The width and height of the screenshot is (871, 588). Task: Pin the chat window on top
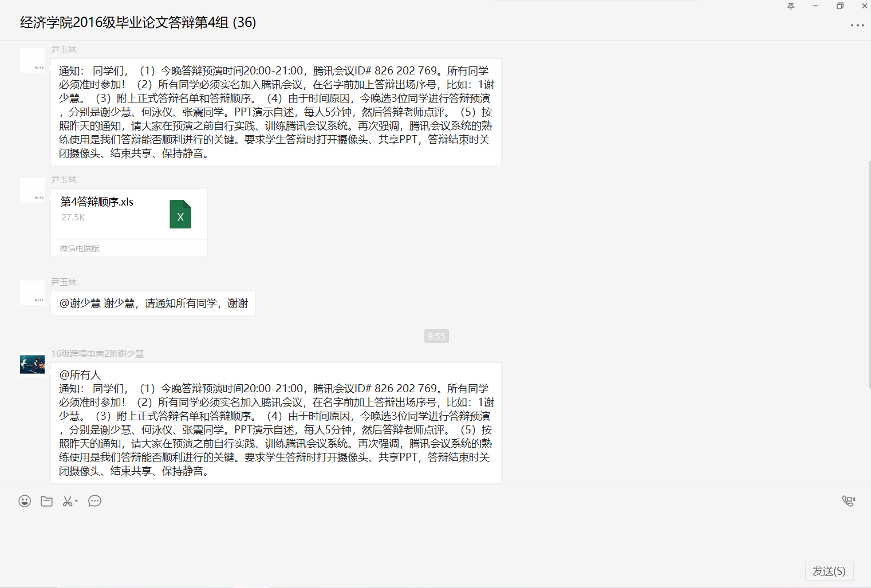tap(791, 6)
